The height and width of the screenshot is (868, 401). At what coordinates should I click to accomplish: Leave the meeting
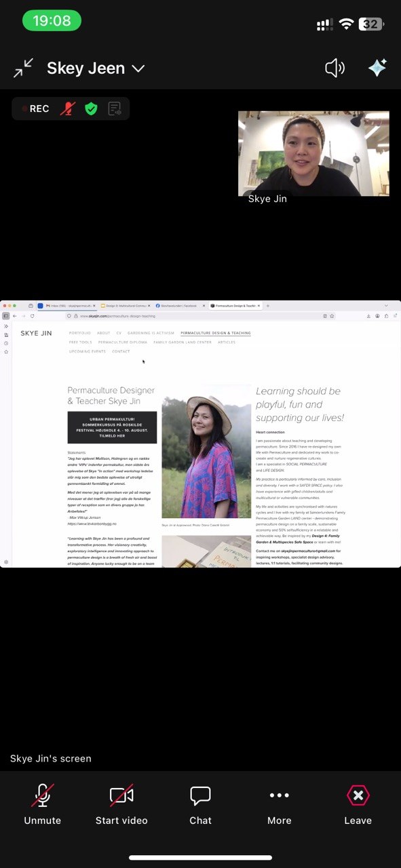pos(358,804)
